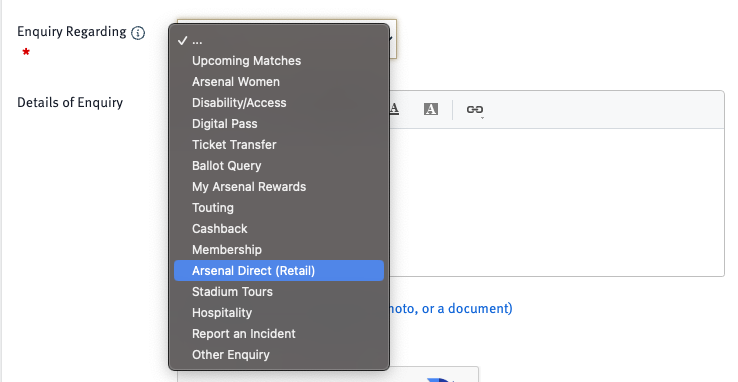
Task: Choose Upcoming Matches from the dropdown
Action: tap(279, 61)
